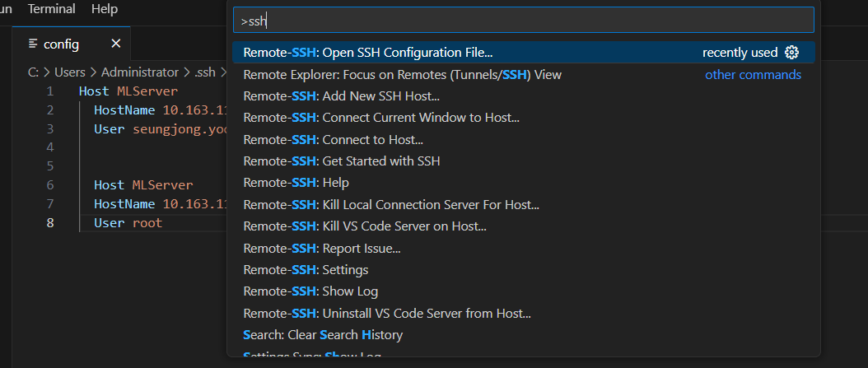Focus the command palette input field
Viewport: 868px width, 368px height.
tap(523, 20)
